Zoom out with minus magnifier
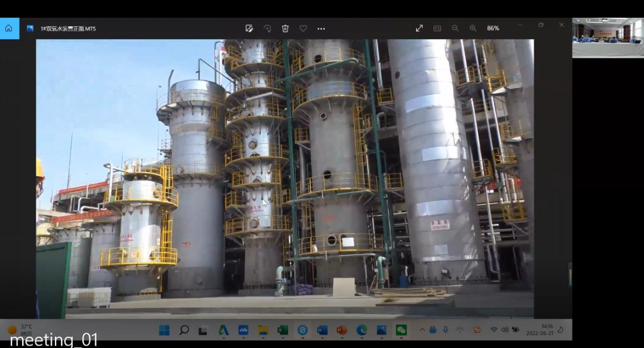 pos(455,29)
